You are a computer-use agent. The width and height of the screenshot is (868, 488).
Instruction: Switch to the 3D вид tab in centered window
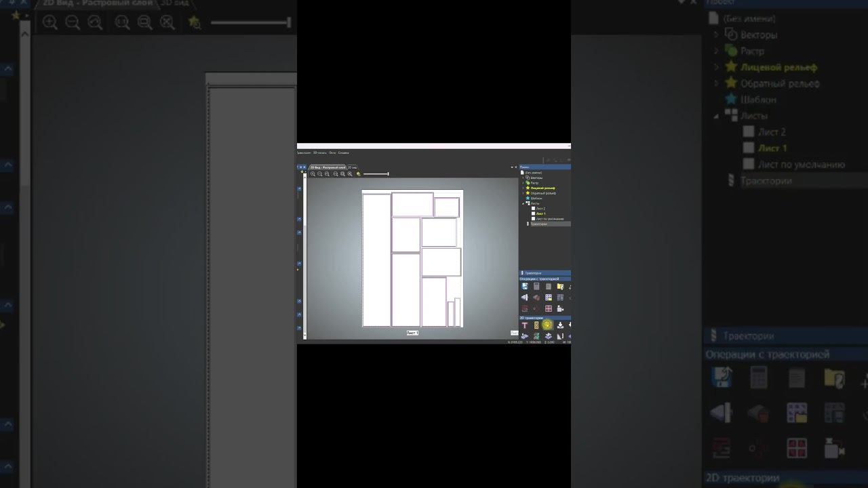353,167
